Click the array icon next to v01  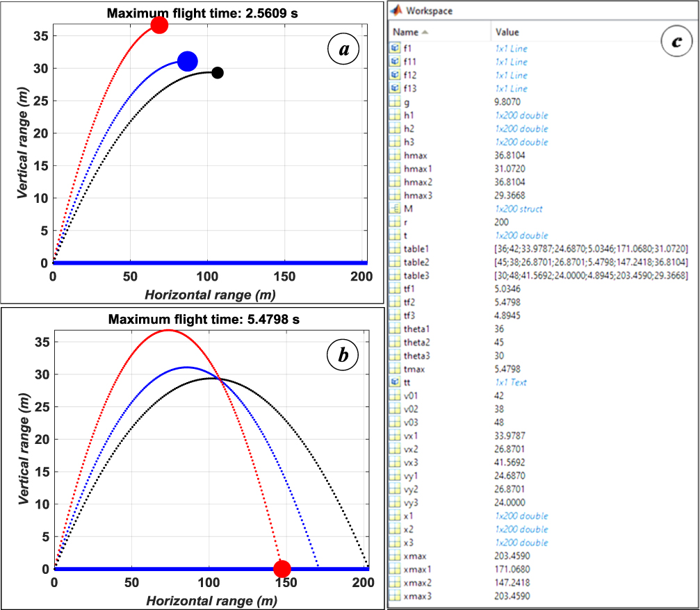pyautogui.click(x=395, y=395)
